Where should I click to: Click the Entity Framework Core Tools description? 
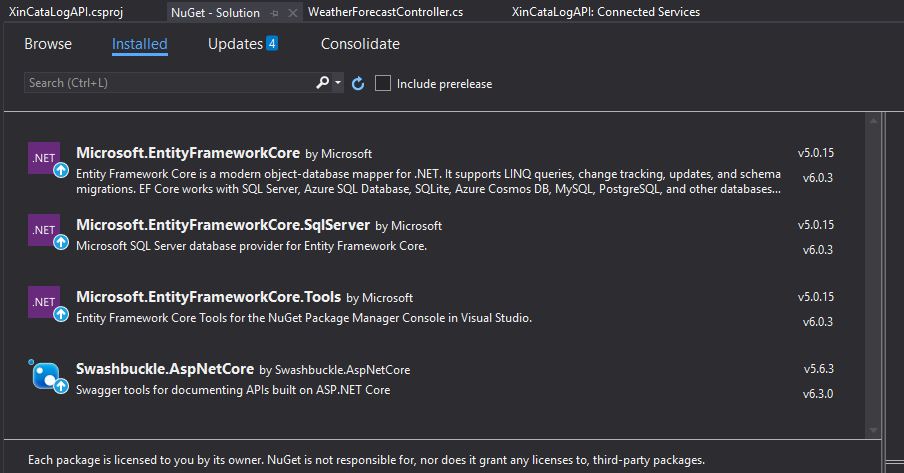[x=304, y=318]
